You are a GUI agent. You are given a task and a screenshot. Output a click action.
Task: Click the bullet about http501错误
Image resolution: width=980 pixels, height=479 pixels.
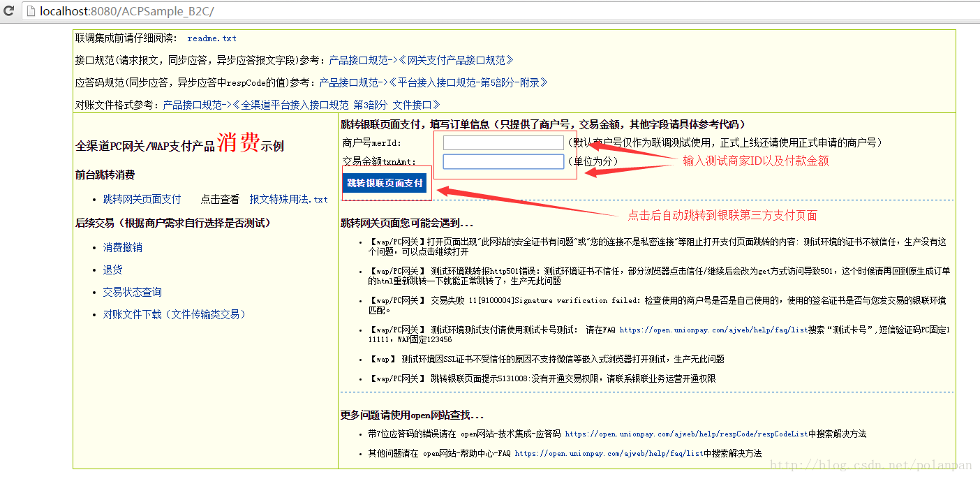coord(659,276)
